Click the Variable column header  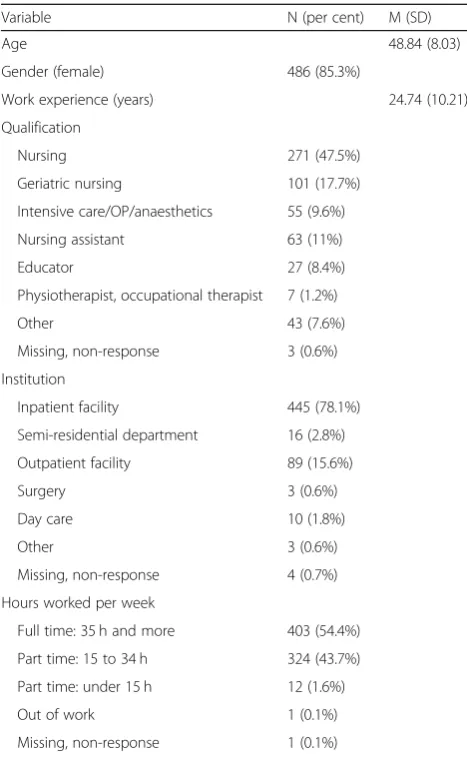26,17
